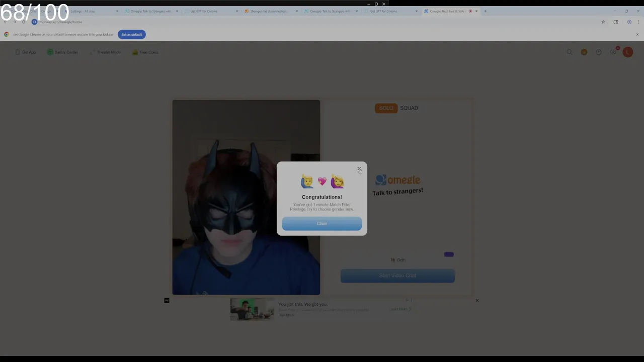Open the history clock icon
Image resolution: width=644 pixels, height=362 pixels.
pyautogui.click(x=599, y=52)
